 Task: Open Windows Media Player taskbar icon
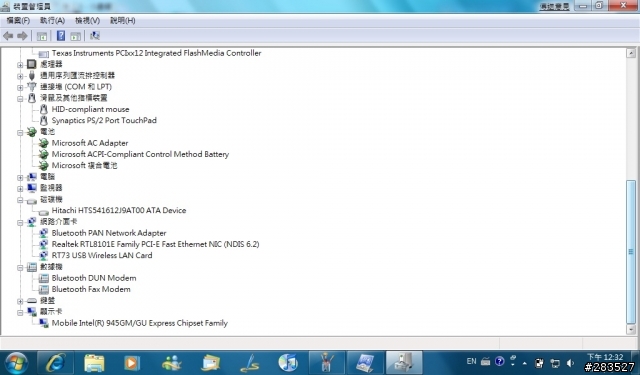tap(132, 363)
